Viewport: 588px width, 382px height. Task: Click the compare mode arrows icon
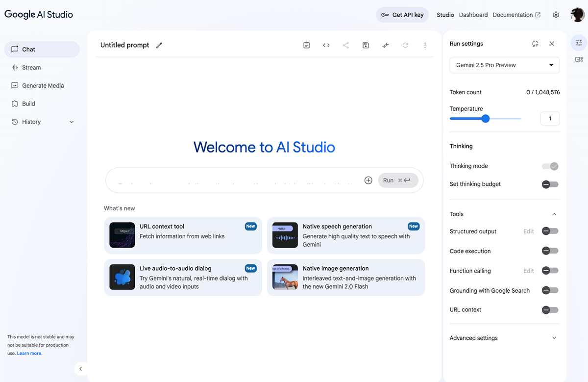click(386, 45)
